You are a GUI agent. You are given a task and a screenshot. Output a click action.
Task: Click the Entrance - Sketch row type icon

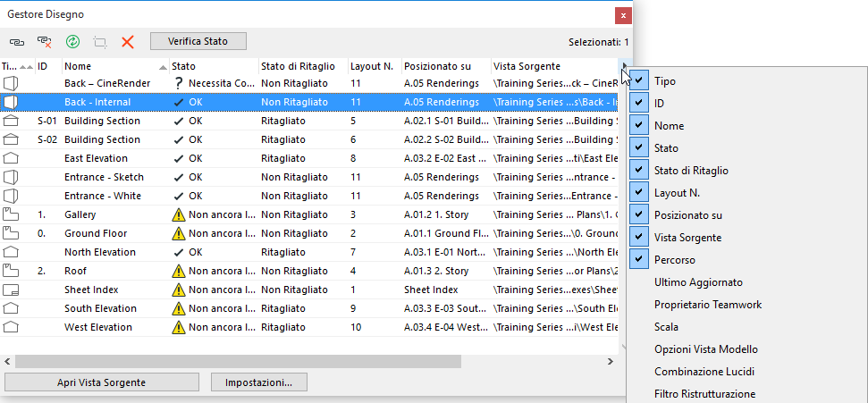tap(11, 177)
